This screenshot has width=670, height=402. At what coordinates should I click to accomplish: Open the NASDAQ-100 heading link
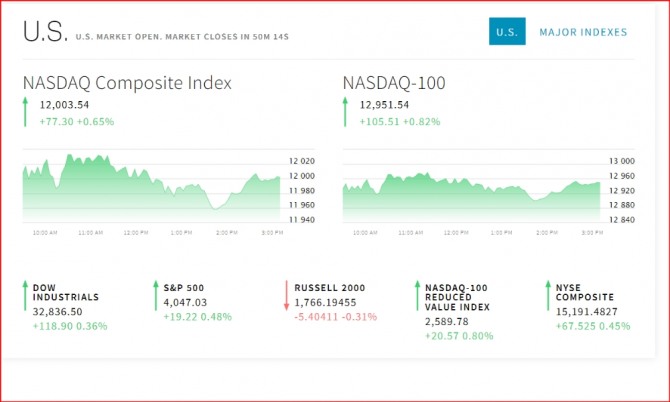pyautogui.click(x=394, y=83)
